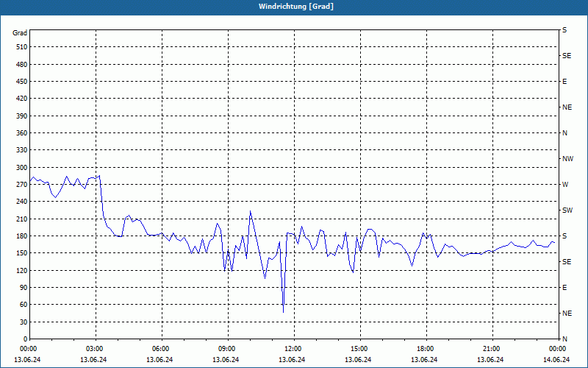Select the 13.06.24 date under 12:00

tap(292, 360)
